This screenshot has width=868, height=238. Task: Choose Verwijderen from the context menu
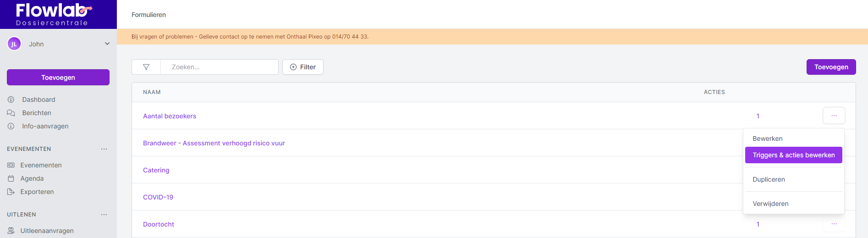pyautogui.click(x=770, y=204)
